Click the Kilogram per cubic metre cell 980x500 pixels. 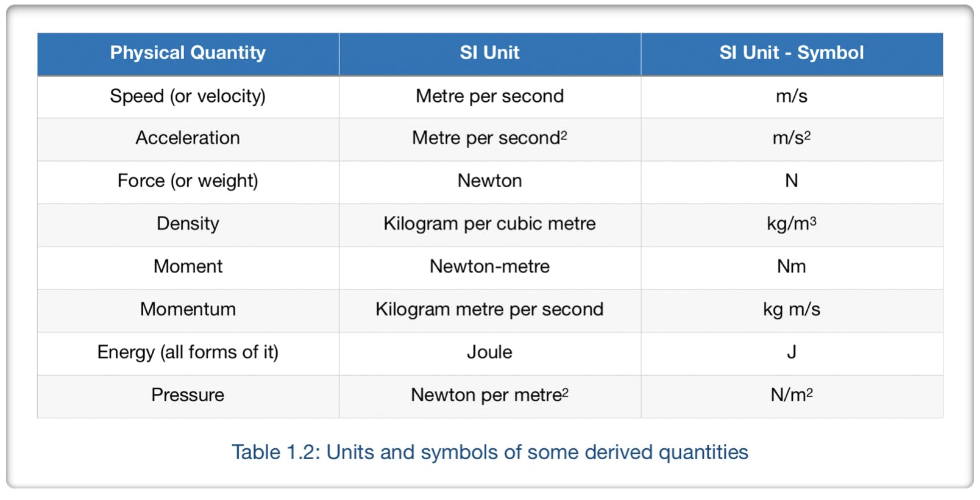[x=489, y=224]
